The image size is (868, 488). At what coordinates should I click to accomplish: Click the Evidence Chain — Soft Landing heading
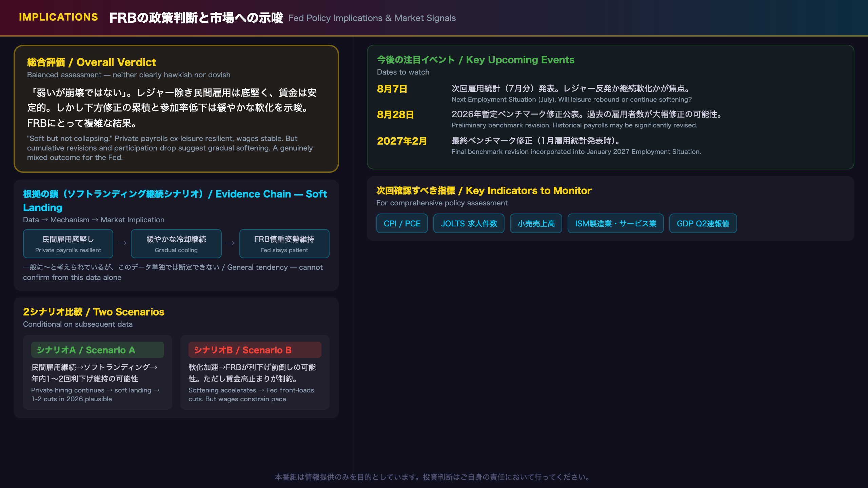pyautogui.click(x=175, y=201)
